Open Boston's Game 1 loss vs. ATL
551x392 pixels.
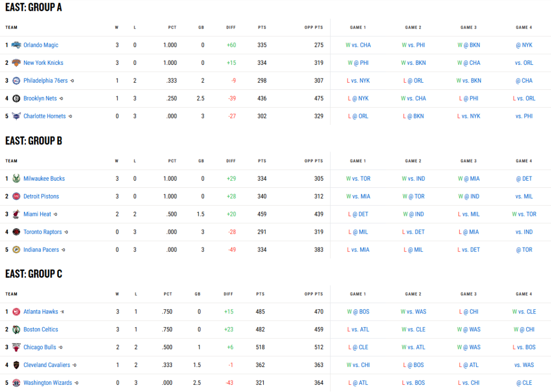tap(358, 329)
